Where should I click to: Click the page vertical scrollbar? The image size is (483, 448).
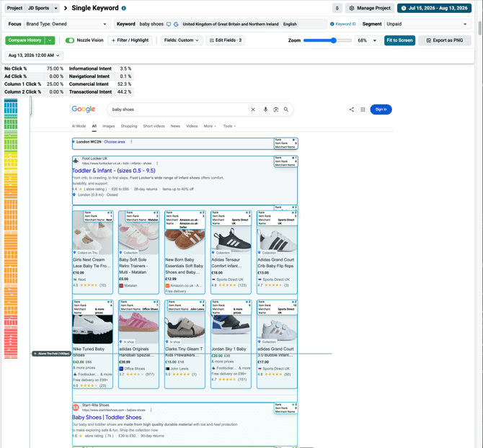click(x=479, y=28)
